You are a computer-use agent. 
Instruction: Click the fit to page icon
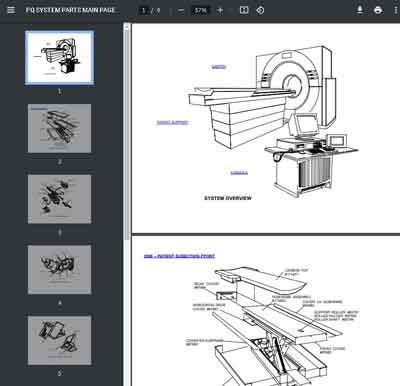click(244, 10)
